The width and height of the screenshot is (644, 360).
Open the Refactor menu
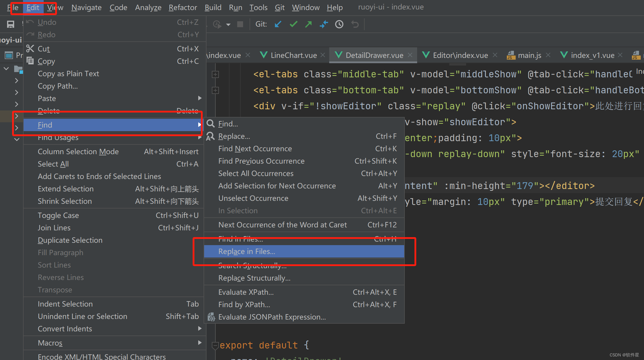click(183, 7)
